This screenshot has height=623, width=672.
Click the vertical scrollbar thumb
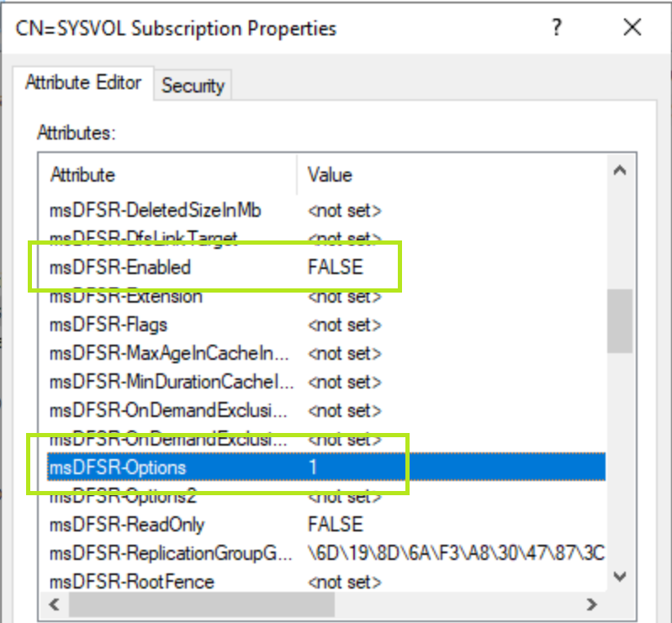(x=621, y=320)
